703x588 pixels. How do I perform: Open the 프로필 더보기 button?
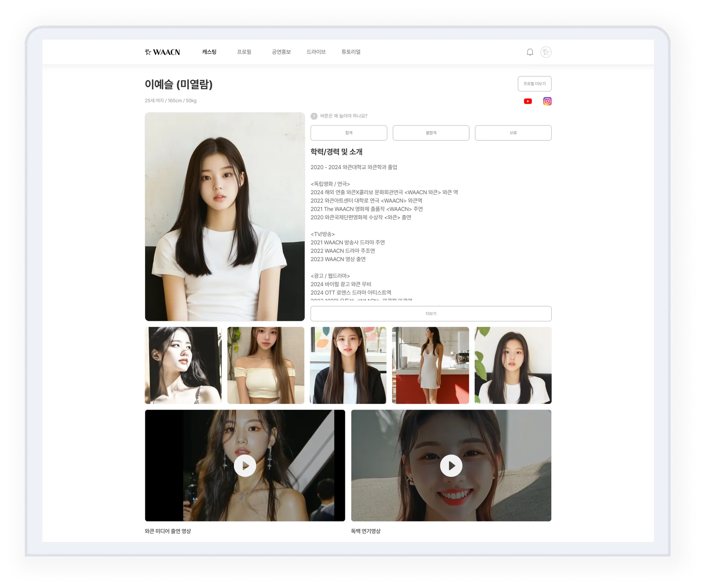point(534,84)
